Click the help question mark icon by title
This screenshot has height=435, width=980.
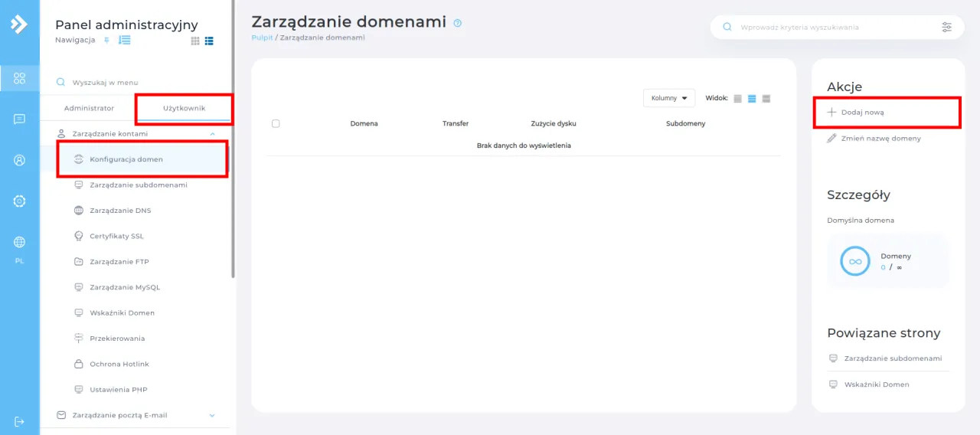(458, 23)
